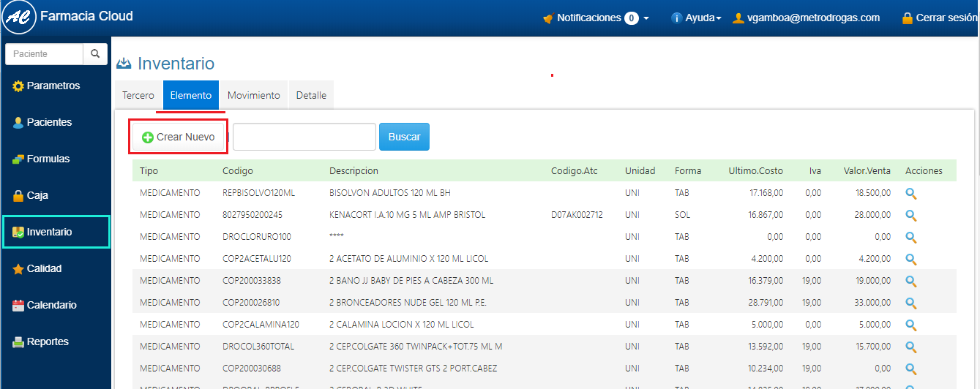Screen dimensions: 980x389
Task: Go to Pacientes in the sidebar
Action: [x=48, y=122]
